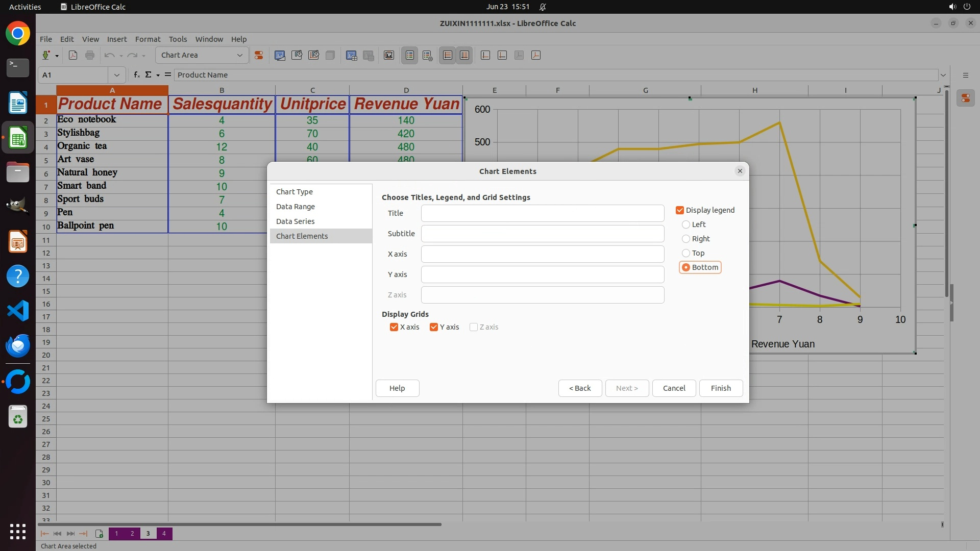
Task: Click into the Title input field
Action: click(x=542, y=213)
